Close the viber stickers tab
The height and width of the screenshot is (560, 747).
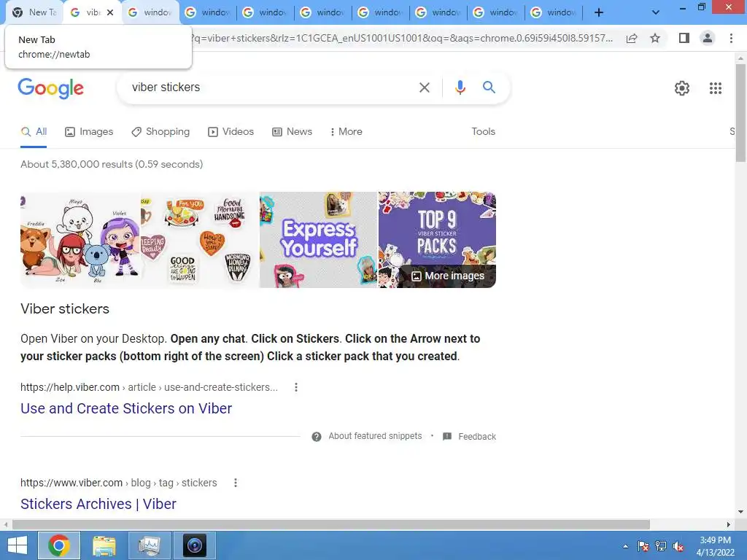pyautogui.click(x=110, y=12)
